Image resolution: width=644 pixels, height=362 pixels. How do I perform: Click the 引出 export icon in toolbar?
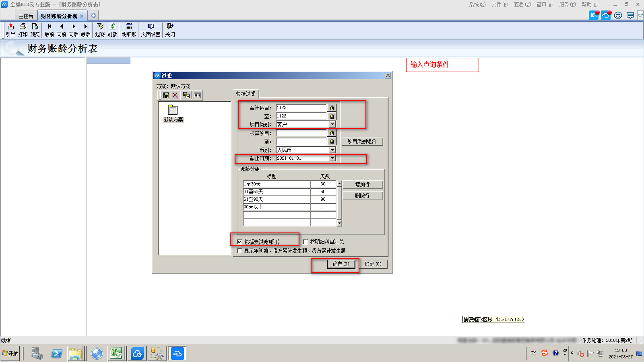(x=11, y=27)
